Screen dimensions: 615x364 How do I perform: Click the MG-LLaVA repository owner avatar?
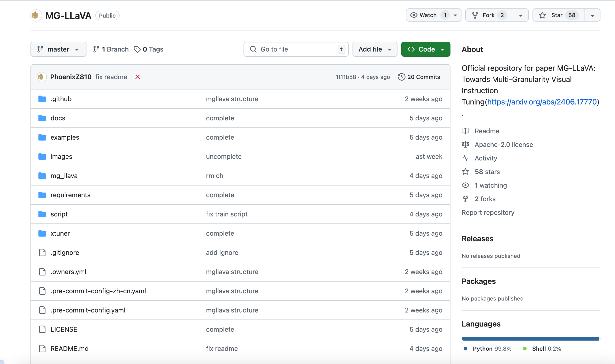36,15
